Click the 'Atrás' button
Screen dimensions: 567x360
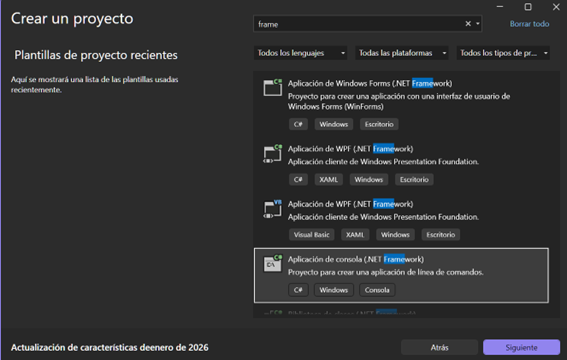pyautogui.click(x=439, y=347)
